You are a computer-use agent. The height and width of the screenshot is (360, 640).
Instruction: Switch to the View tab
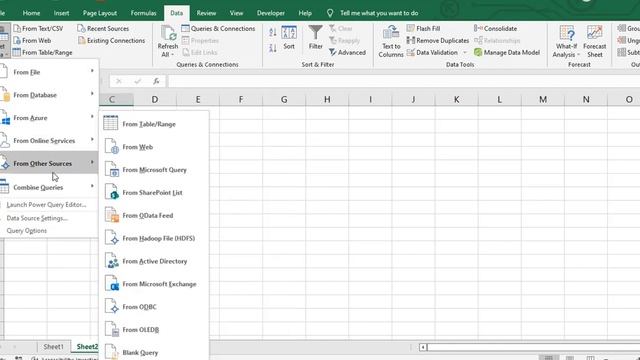click(236, 13)
